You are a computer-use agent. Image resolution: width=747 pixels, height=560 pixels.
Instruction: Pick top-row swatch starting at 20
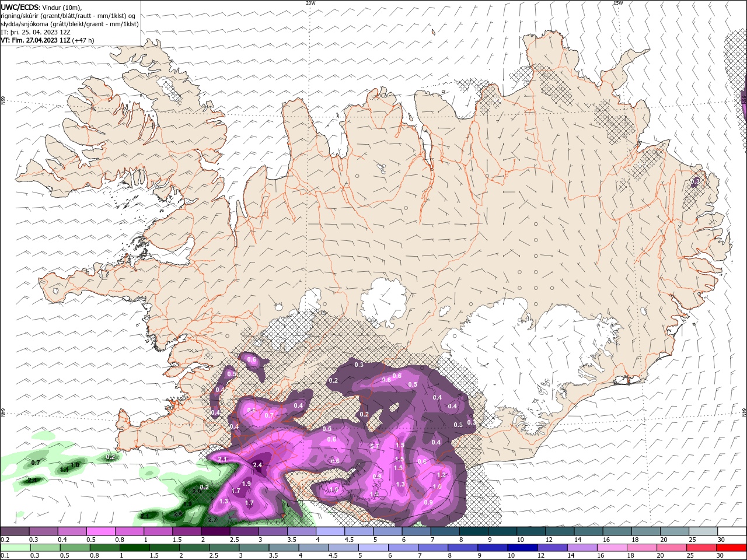click(675, 531)
